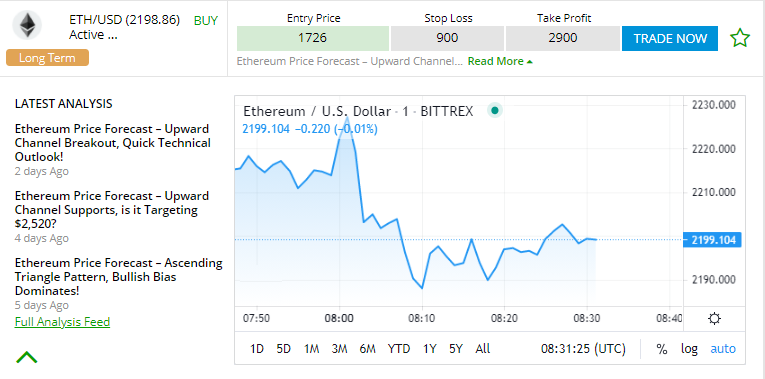Collapse section with green up chevron
The height and width of the screenshot is (379, 765).
coord(26,358)
